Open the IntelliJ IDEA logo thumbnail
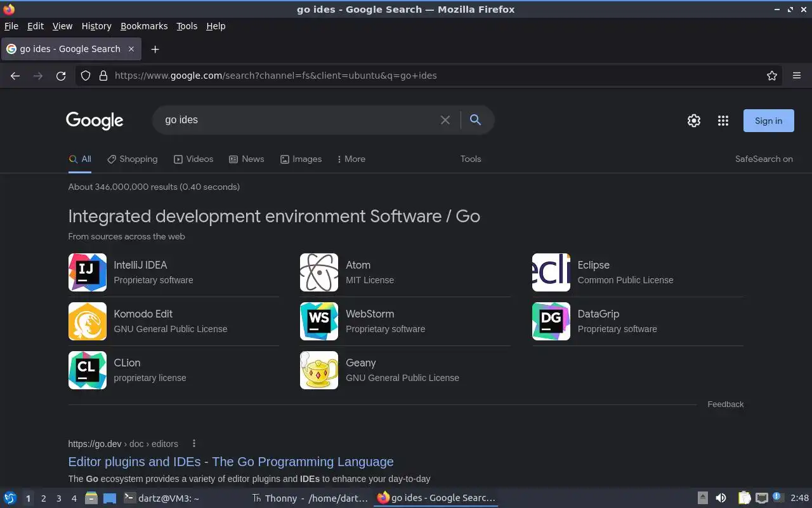 click(88, 272)
